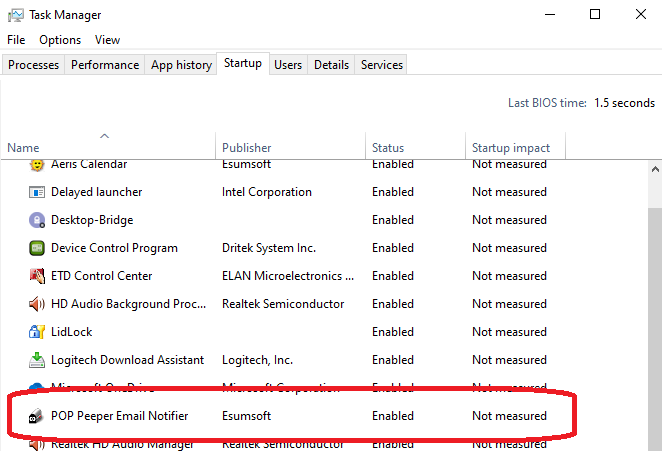The width and height of the screenshot is (662, 451).
Task: Click Esumsoft publisher in POP Peeper row
Action: click(x=247, y=416)
